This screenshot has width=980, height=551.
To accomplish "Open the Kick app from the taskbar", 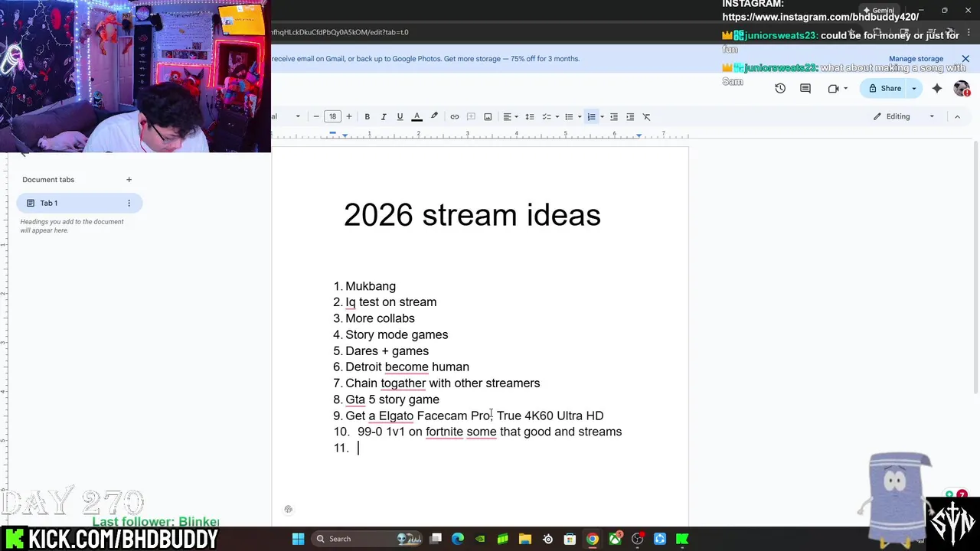I will click(682, 539).
